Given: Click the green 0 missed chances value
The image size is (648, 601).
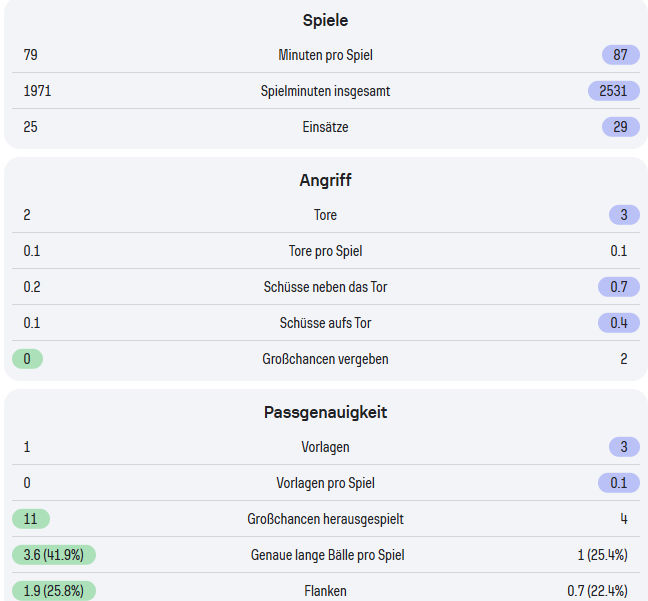Looking at the screenshot, I should 27,359.
